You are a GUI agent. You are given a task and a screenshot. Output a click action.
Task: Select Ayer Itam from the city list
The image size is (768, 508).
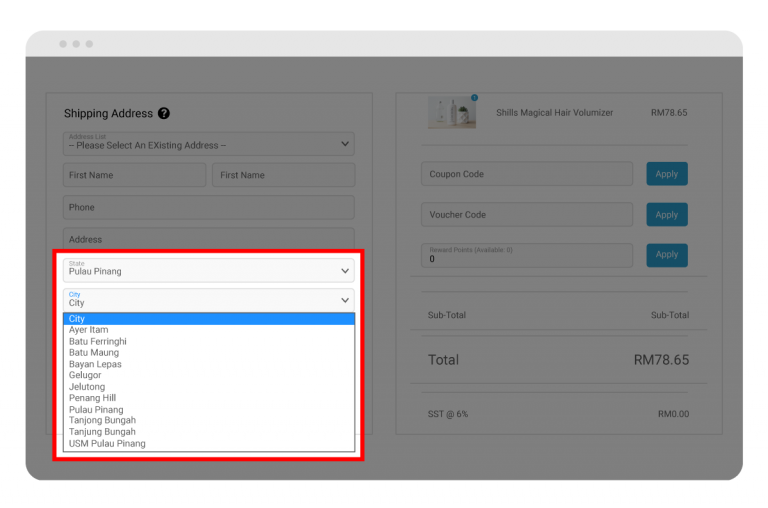coord(89,330)
